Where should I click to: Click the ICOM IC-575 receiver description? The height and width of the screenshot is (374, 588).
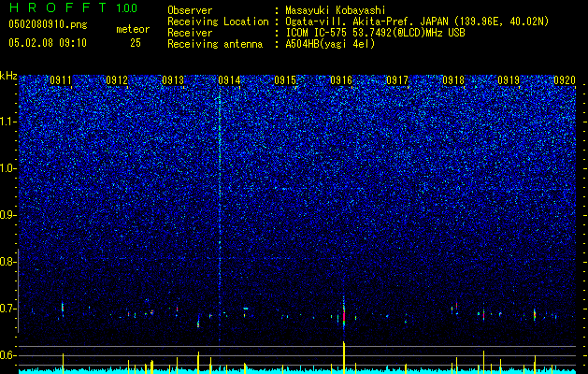tap(375, 33)
